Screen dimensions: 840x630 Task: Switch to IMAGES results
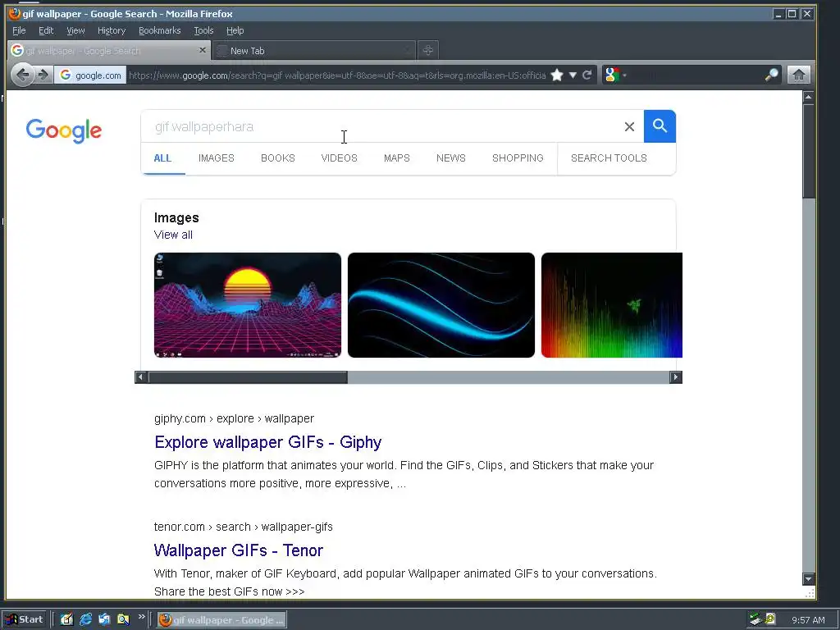click(x=217, y=158)
